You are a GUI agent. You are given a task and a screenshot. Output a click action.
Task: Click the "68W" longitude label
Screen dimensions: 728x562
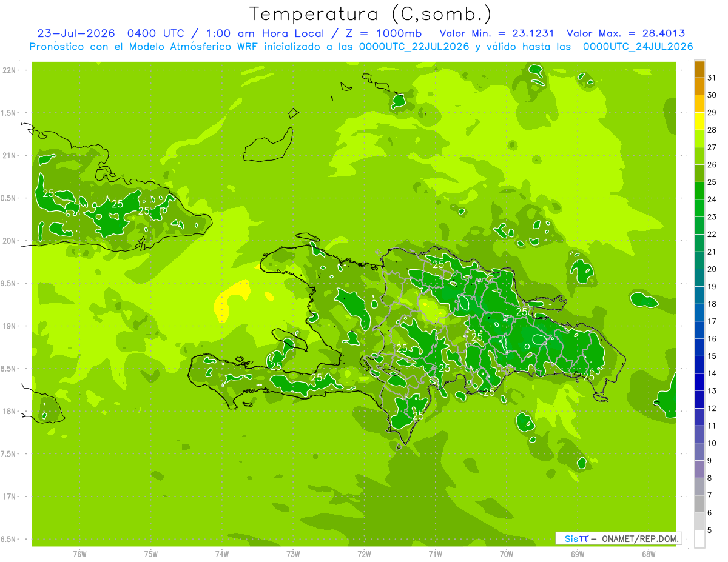click(x=649, y=554)
